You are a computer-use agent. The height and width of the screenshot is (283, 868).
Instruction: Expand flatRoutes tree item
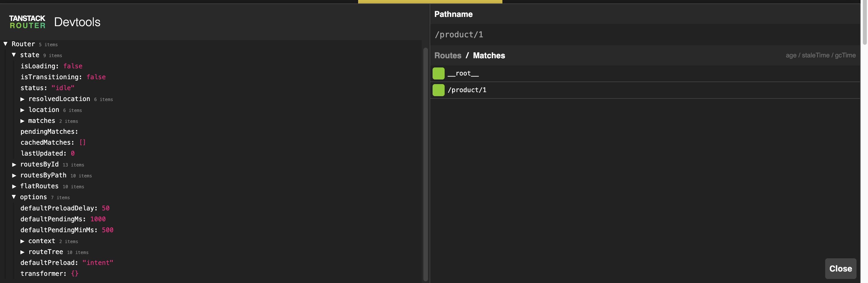click(14, 187)
